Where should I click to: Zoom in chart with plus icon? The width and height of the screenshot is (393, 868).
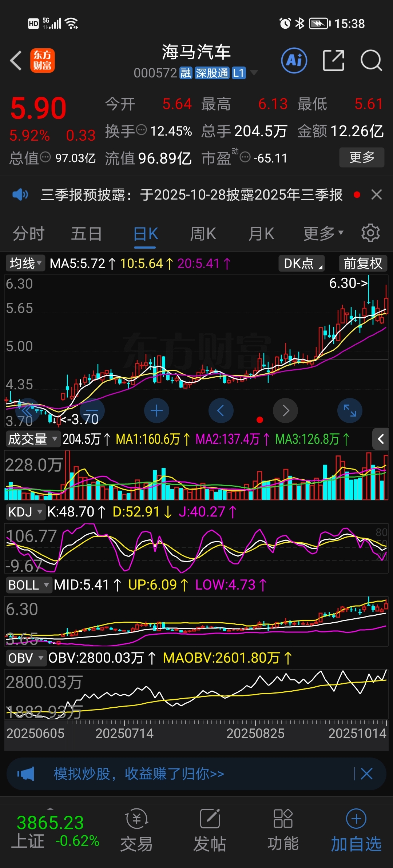(156, 411)
